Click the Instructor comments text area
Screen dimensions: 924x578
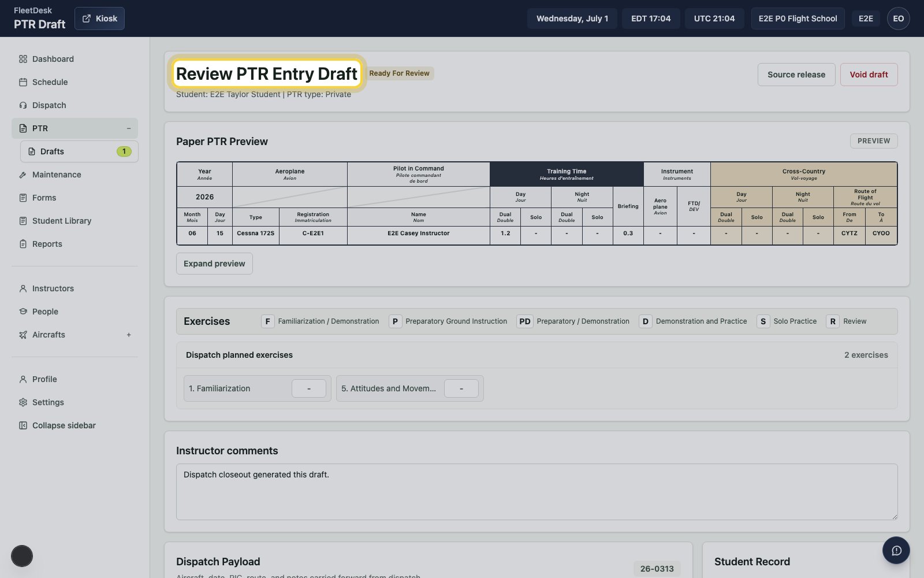tap(536, 492)
